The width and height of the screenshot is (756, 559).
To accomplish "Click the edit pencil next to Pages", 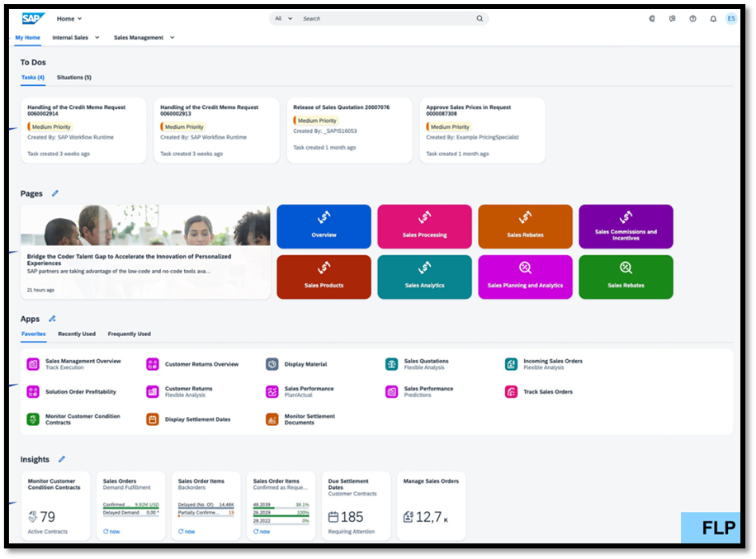I will pyautogui.click(x=55, y=192).
